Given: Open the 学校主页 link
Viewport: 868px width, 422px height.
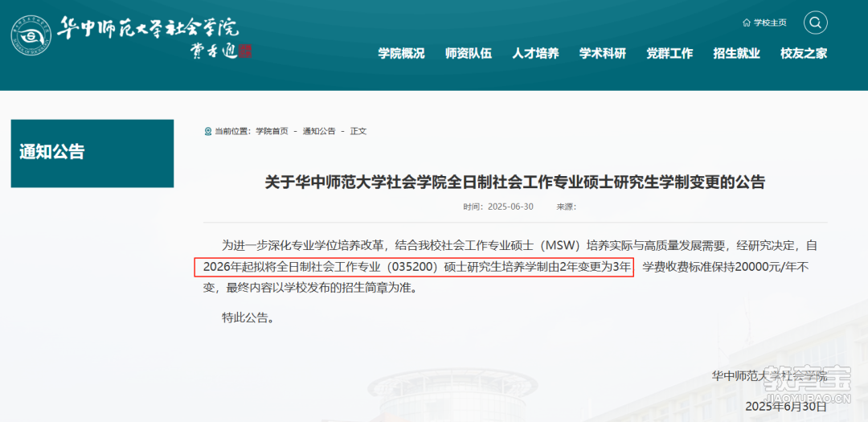Looking at the screenshot, I should [x=770, y=23].
